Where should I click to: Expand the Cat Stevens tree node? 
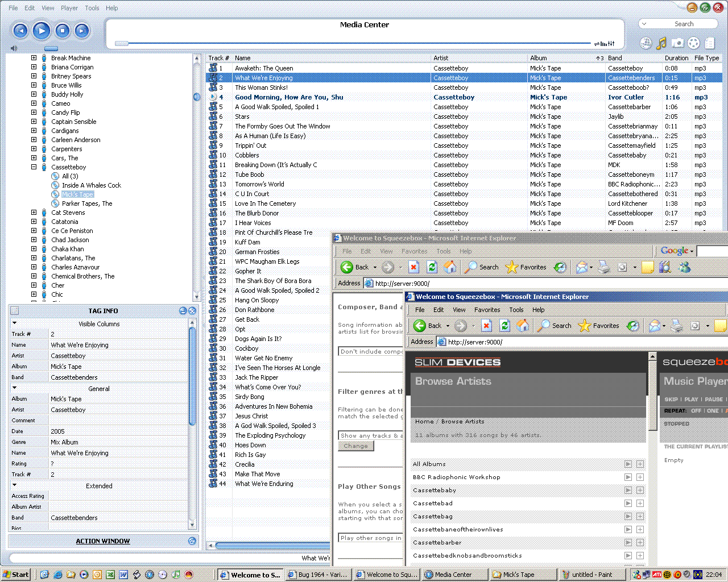point(34,213)
